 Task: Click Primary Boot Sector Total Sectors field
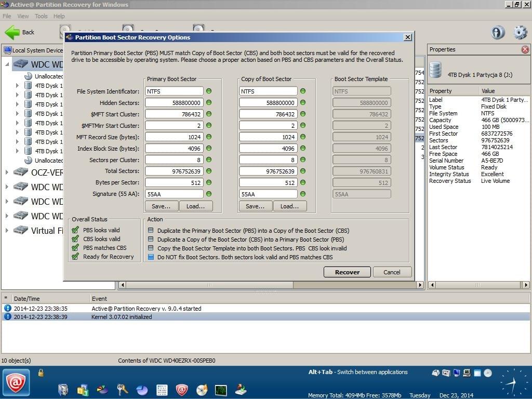point(174,171)
